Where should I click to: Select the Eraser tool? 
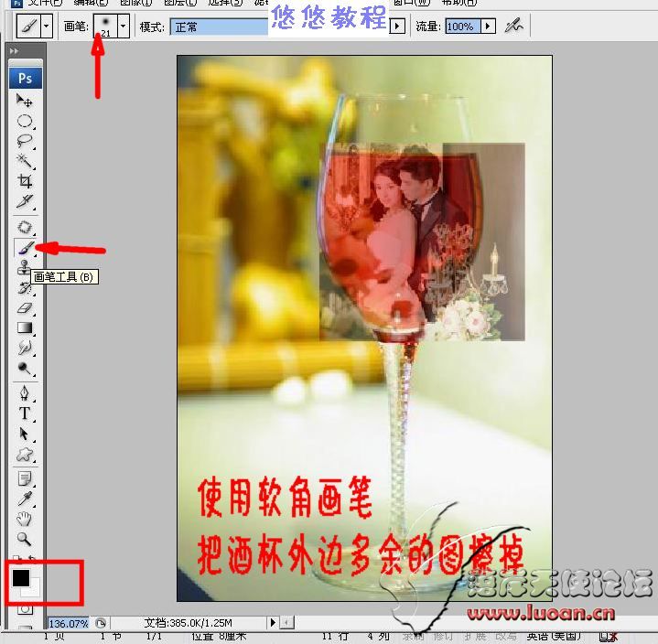click(x=25, y=308)
